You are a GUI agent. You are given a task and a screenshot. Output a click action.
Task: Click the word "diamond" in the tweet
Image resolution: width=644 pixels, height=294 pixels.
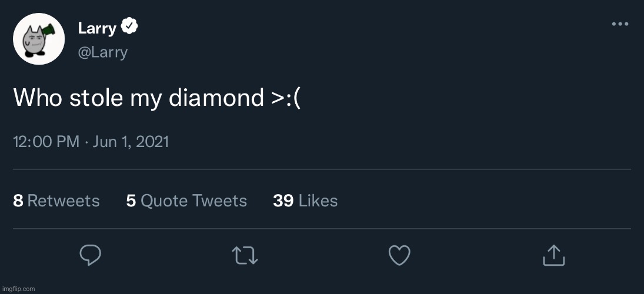216,98
